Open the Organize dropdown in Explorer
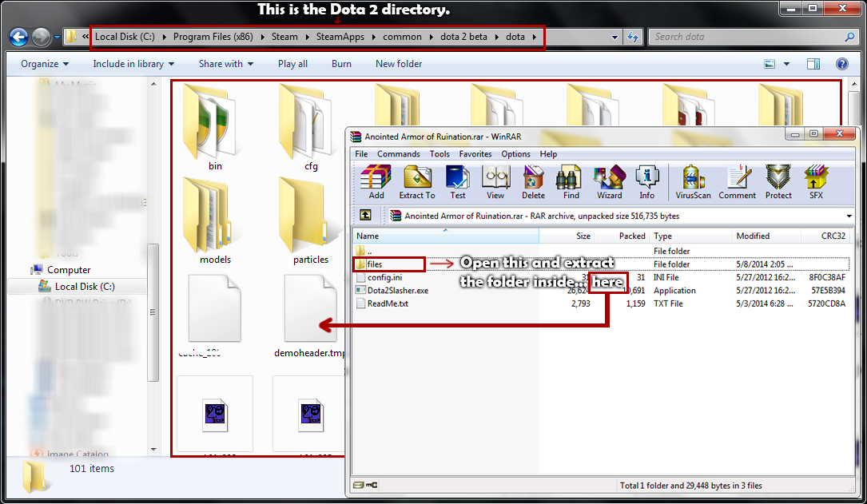The width and height of the screenshot is (867, 504). pyautogui.click(x=45, y=64)
